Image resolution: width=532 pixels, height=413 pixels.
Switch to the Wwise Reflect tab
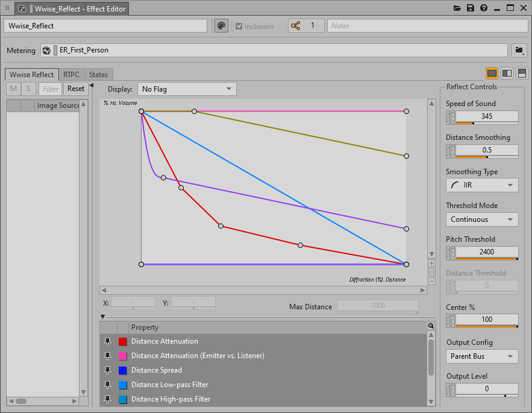pos(31,74)
